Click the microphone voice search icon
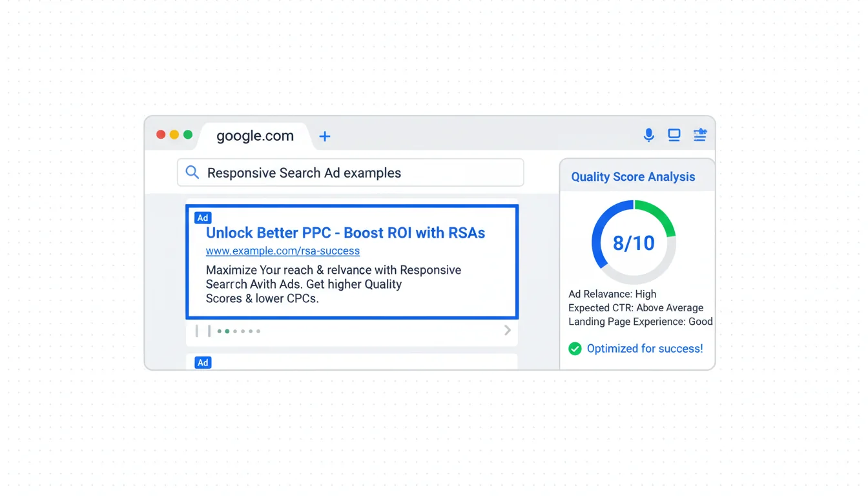Viewport: 868px width, 496px height. (x=649, y=134)
